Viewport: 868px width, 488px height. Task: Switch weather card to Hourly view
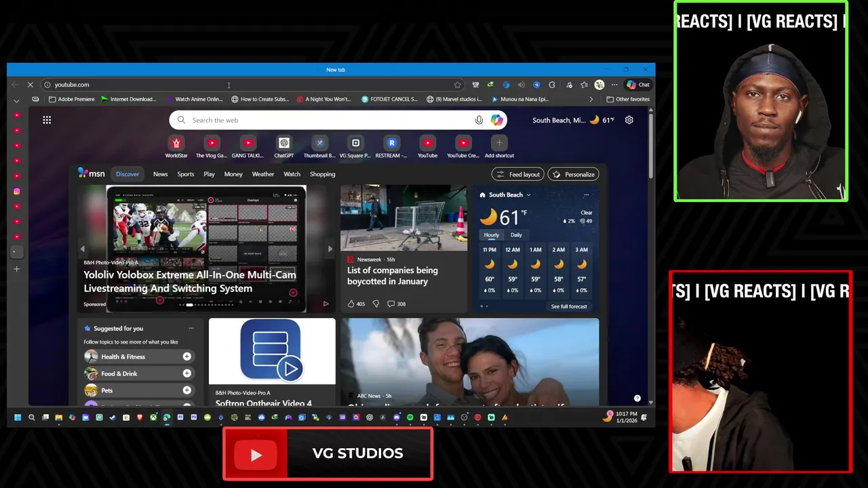click(491, 235)
